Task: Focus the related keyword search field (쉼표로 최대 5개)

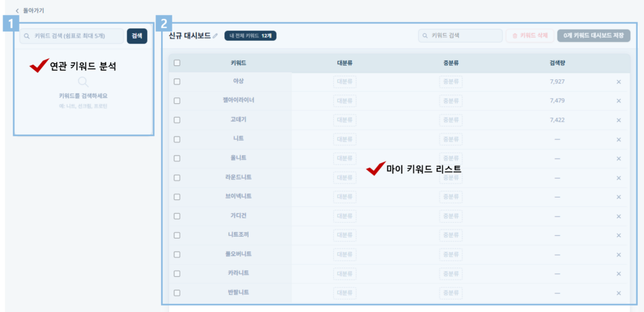Action: pyautogui.click(x=72, y=36)
